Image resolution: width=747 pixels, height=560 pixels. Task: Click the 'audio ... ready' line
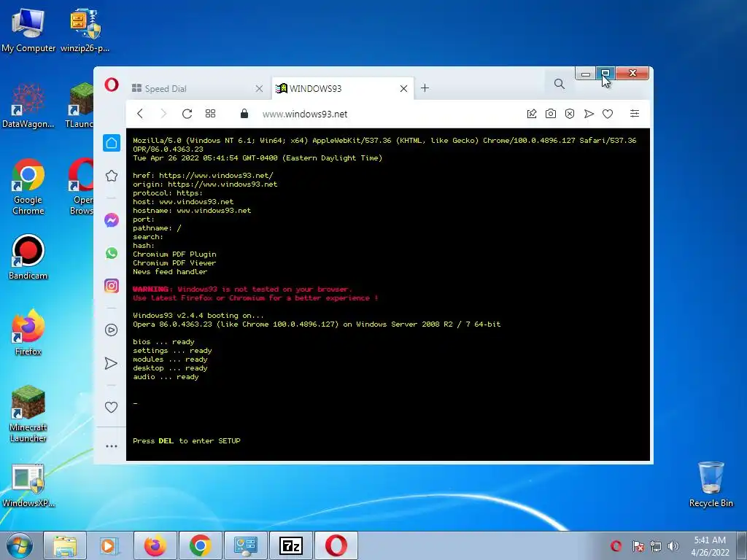pyautogui.click(x=166, y=377)
